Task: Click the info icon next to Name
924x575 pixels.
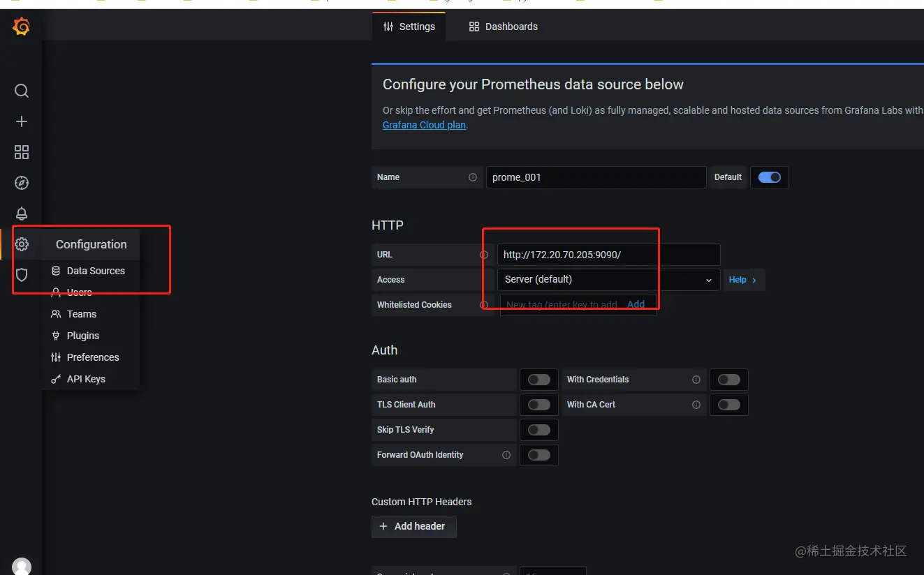Action: click(x=473, y=177)
